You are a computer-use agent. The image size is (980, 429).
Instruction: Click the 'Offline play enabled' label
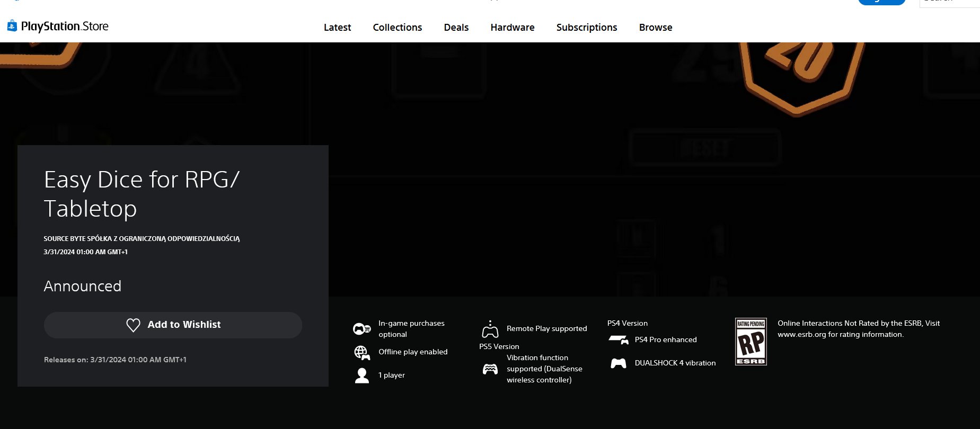[x=413, y=352]
